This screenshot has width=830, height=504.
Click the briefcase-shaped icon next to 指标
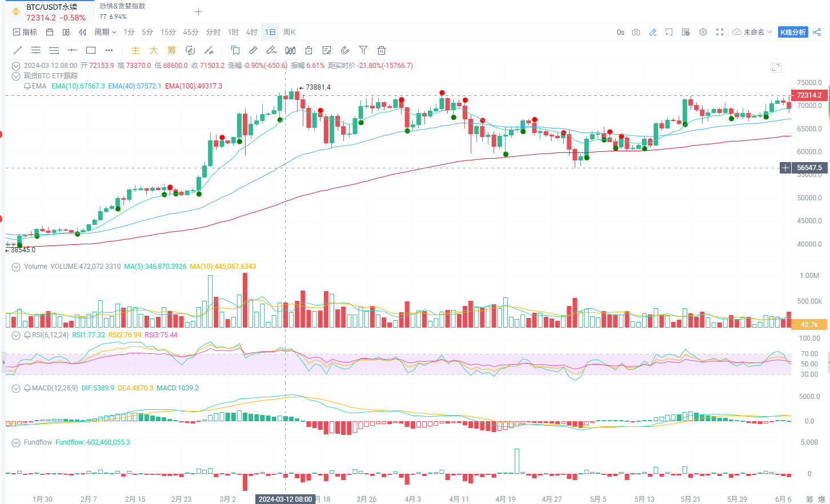click(x=50, y=33)
